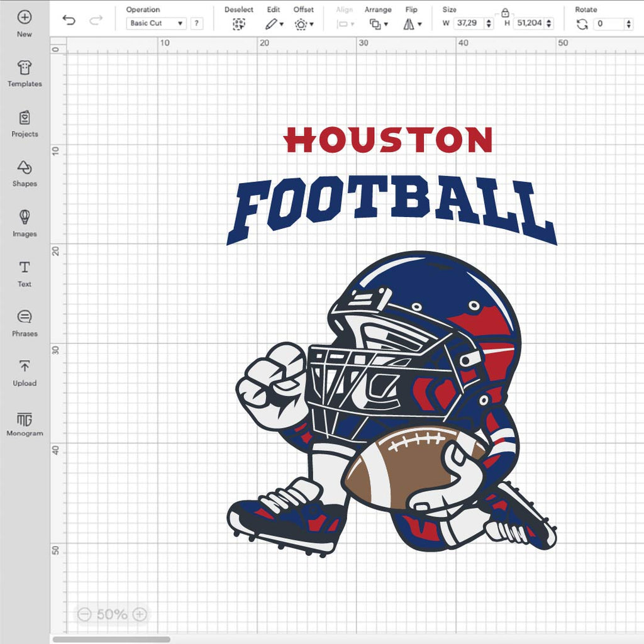Click the Upload icon
This screenshot has height=644, width=644.
pyautogui.click(x=25, y=367)
